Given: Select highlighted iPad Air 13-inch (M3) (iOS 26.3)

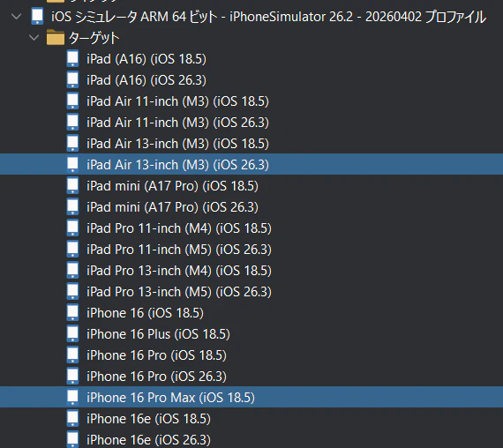Looking at the screenshot, I should pos(251,164).
